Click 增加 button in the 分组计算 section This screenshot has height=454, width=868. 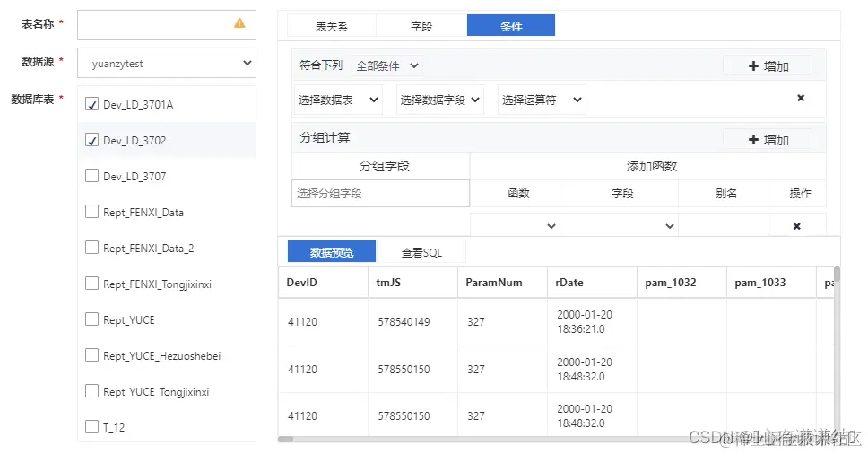768,140
